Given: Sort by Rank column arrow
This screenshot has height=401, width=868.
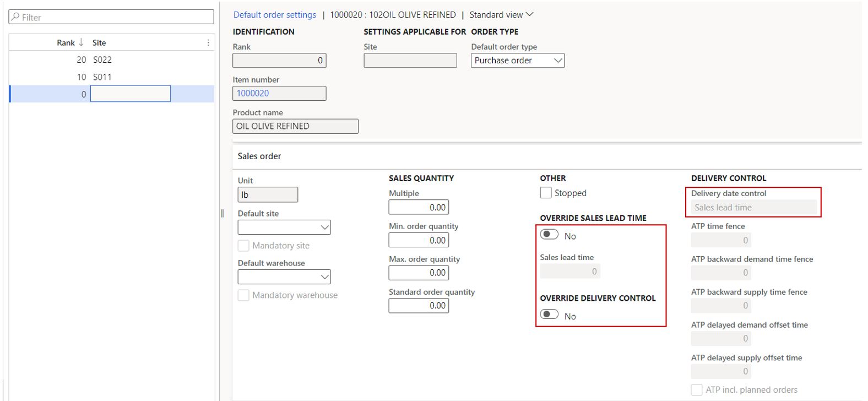Looking at the screenshot, I should click(81, 42).
